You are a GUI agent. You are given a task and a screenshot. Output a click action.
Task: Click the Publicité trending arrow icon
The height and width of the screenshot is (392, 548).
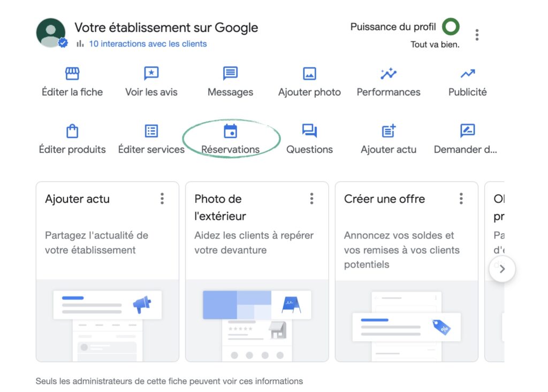[468, 73]
